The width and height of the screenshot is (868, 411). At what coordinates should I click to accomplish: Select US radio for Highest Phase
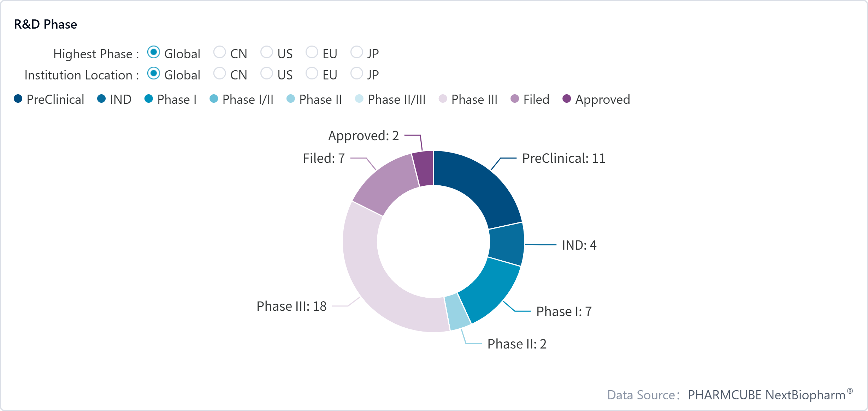(267, 53)
